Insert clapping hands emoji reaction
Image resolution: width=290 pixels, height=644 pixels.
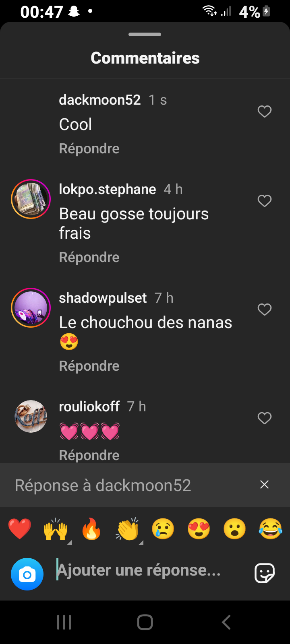point(128,529)
